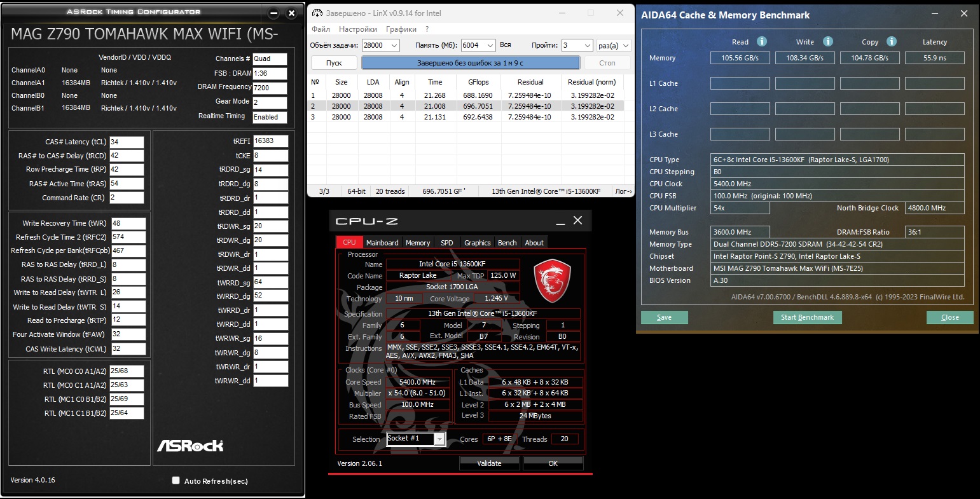
Task: Go to the Bench tab in CPU-Z
Action: click(507, 242)
